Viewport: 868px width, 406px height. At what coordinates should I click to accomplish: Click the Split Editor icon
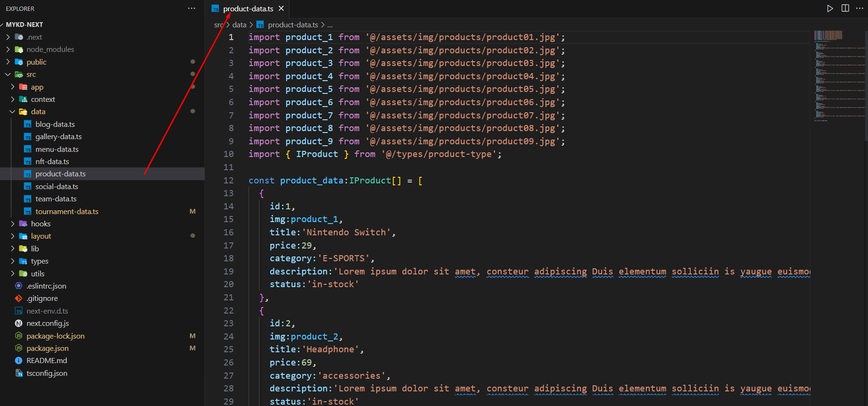tap(845, 8)
